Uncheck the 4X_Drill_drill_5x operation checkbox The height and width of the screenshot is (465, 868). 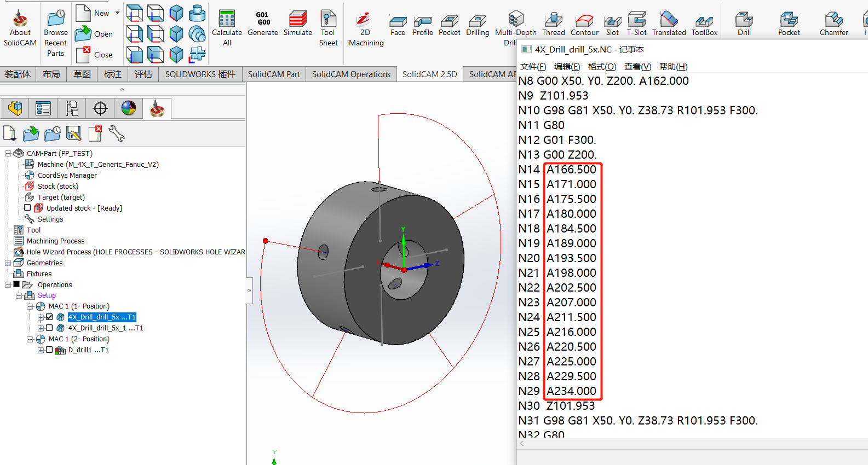coord(49,317)
